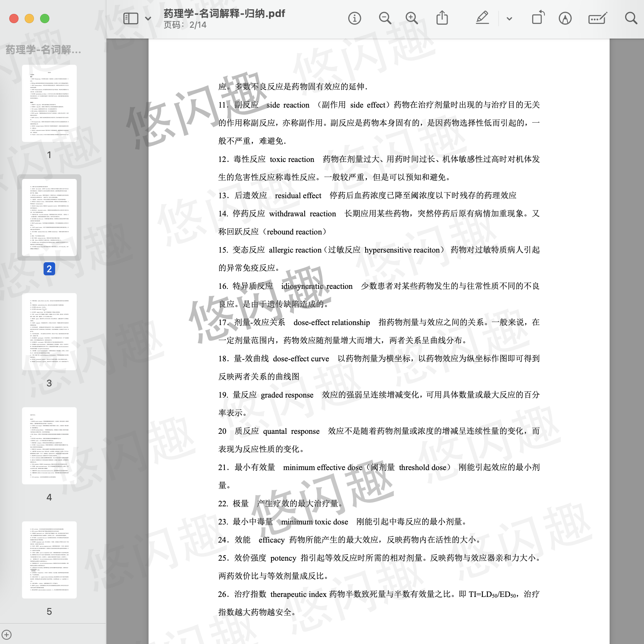Show the Markup toolbar
Image resolution: width=644 pixels, height=644 pixels.
[x=565, y=19]
